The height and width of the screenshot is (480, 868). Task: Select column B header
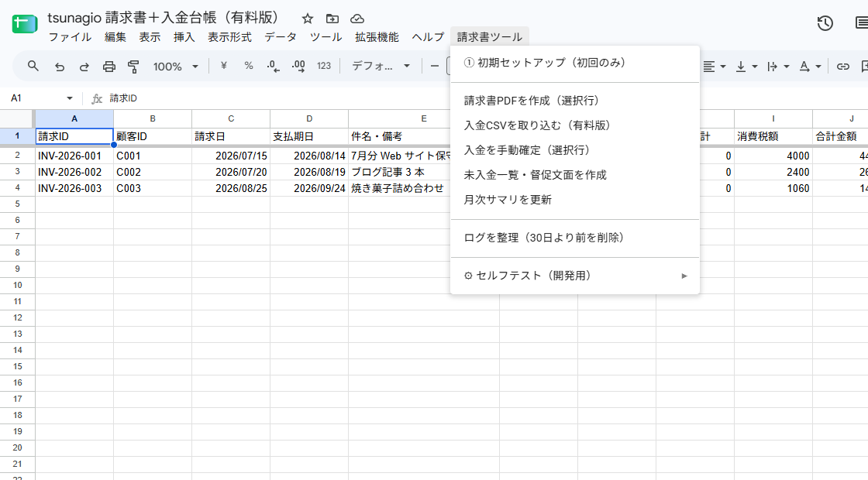(153, 118)
